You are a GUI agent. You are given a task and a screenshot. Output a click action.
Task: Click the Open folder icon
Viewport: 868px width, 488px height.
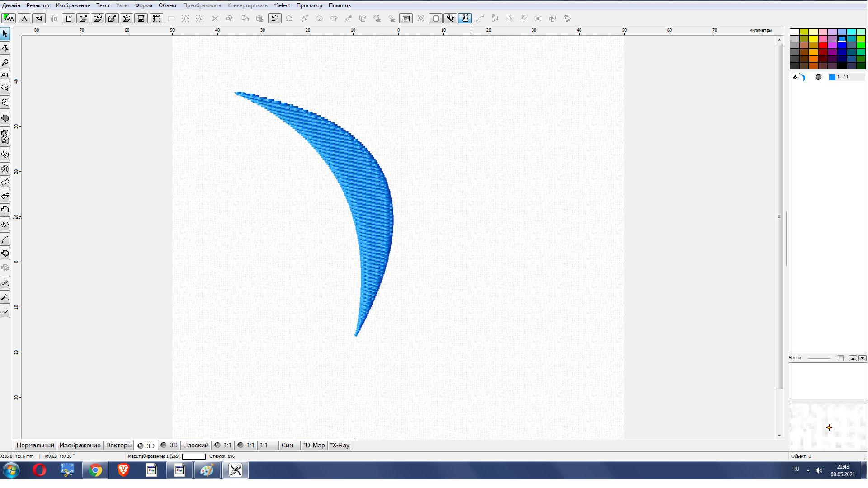coord(83,19)
